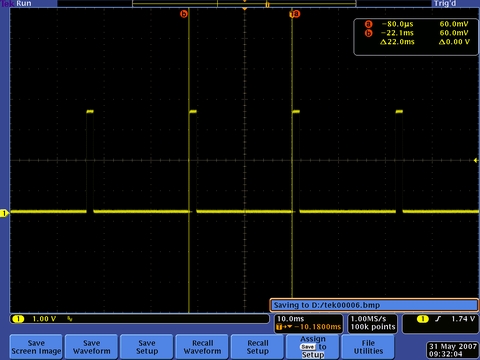Open File Utilities menu
This screenshot has height=360, width=480.
click(x=368, y=347)
